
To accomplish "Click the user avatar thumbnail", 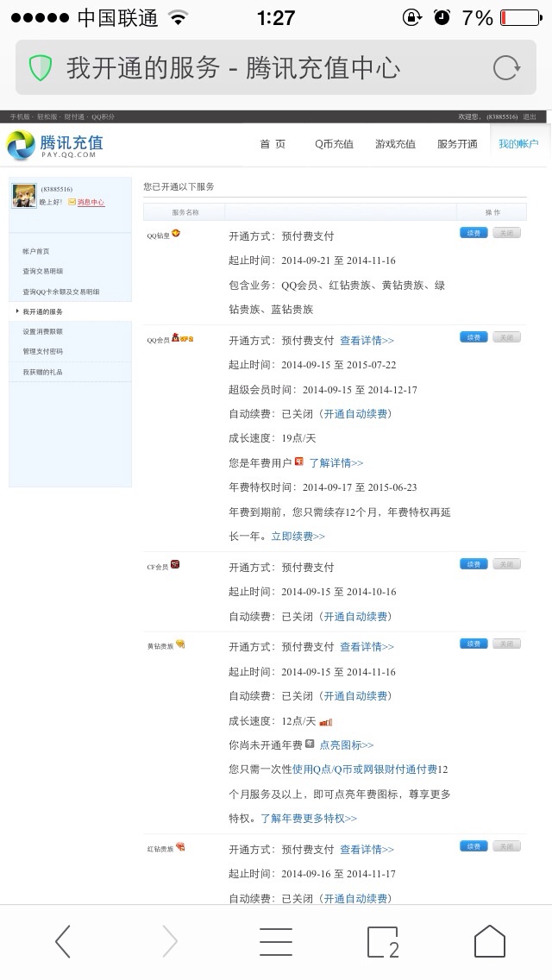I will (x=24, y=196).
